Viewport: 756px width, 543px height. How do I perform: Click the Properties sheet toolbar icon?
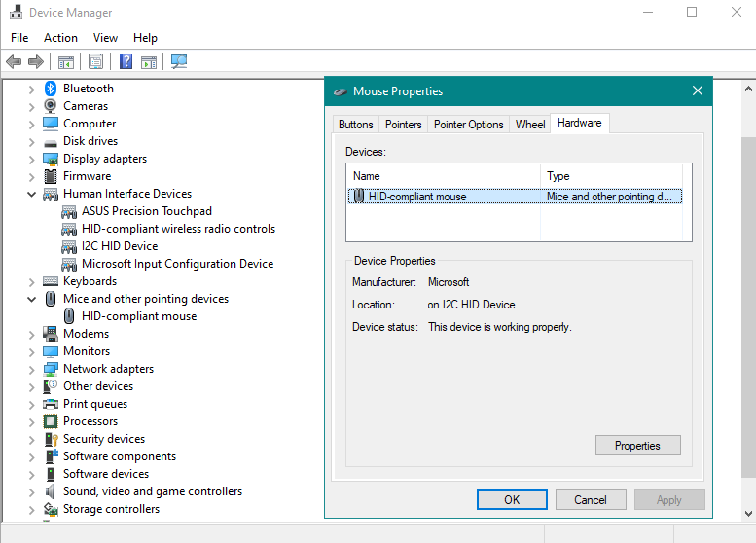point(96,61)
